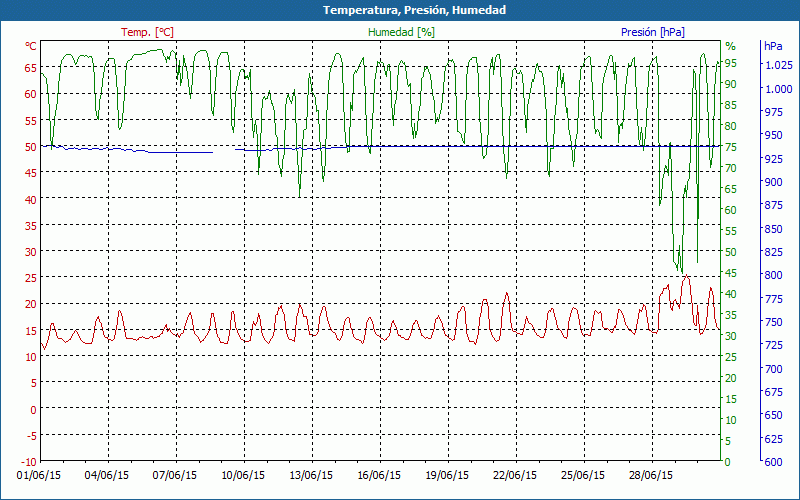Click the '800' pressure axis value
The image size is (800, 500).
[x=773, y=275]
